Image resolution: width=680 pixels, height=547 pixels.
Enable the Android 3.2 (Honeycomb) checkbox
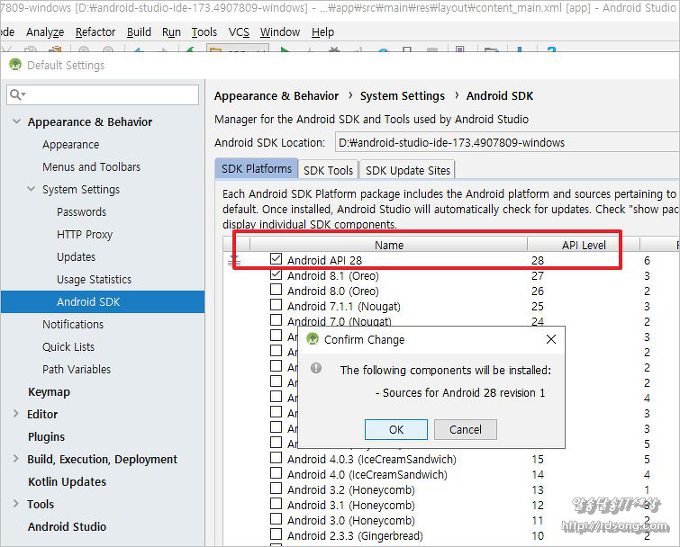[276, 490]
